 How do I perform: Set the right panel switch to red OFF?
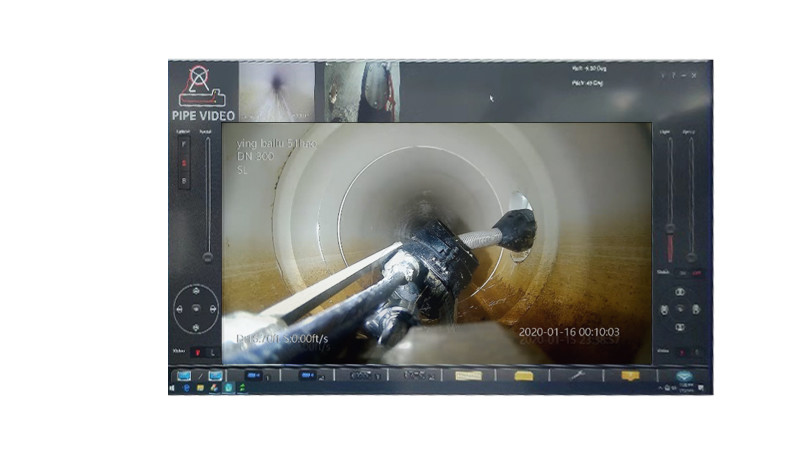click(696, 273)
